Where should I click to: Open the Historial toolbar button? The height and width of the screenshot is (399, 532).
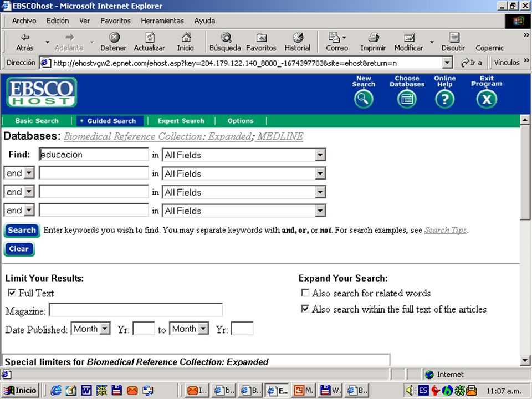298,42
